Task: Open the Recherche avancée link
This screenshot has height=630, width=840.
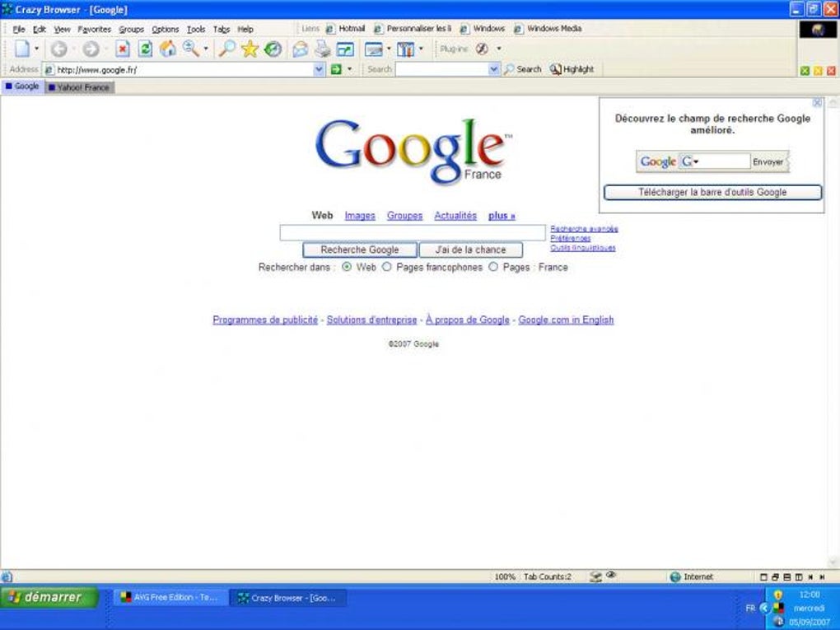Action: [x=584, y=229]
